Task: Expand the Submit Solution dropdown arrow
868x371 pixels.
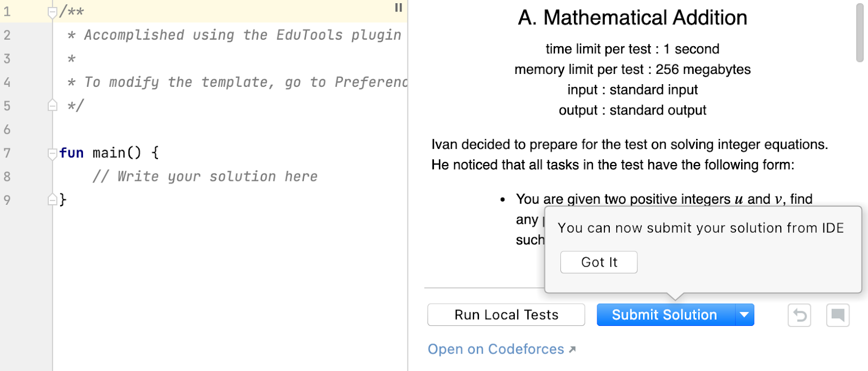Action: (x=744, y=315)
